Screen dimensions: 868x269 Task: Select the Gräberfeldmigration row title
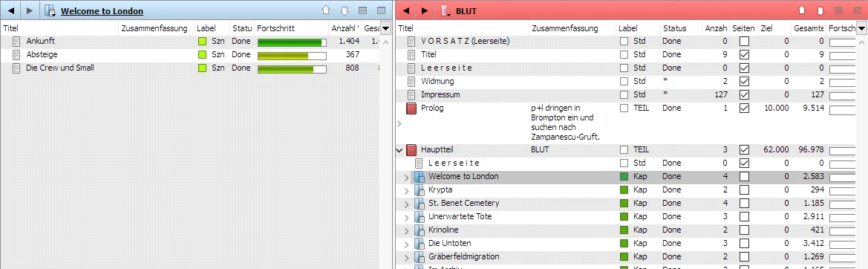click(464, 257)
